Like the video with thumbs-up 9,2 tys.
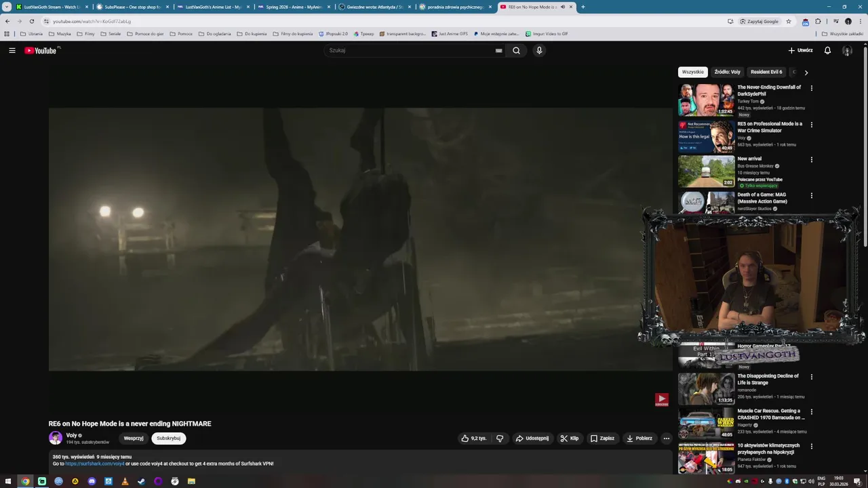 (474, 439)
